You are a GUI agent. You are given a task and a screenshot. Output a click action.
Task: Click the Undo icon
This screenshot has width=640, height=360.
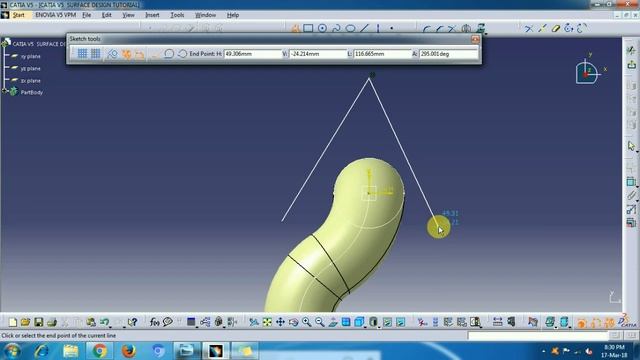[104, 322]
